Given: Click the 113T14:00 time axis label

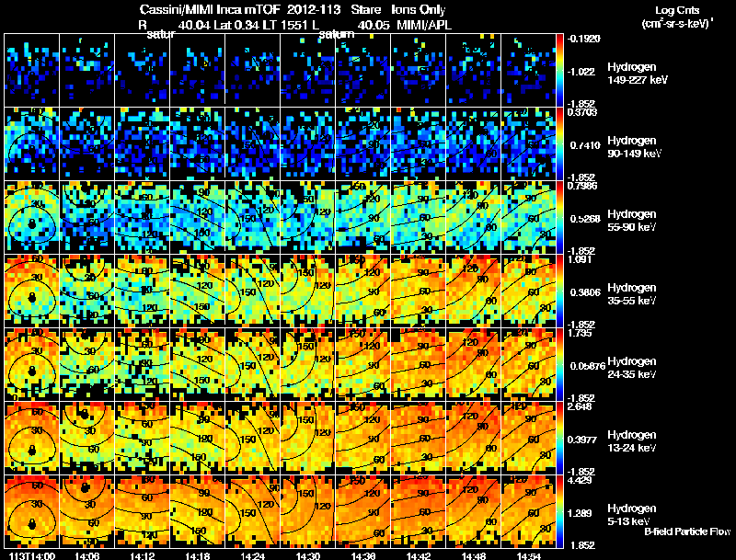Looking at the screenshot, I should coord(32,556).
